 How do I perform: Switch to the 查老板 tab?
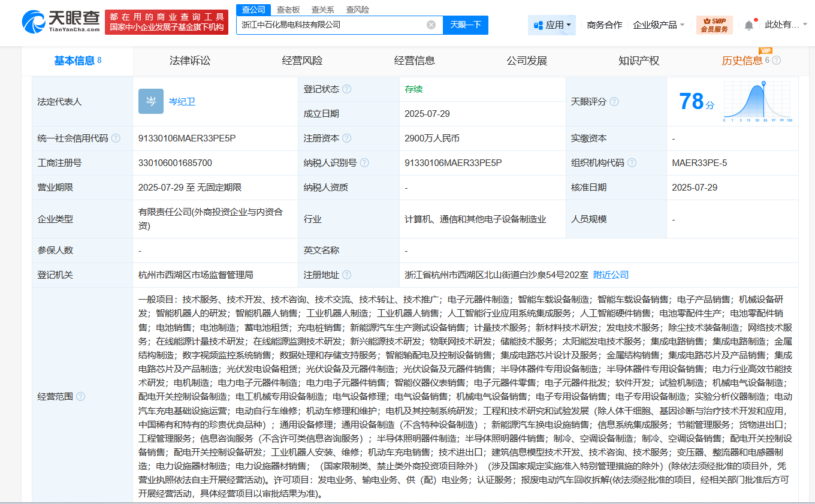click(289, 9)
